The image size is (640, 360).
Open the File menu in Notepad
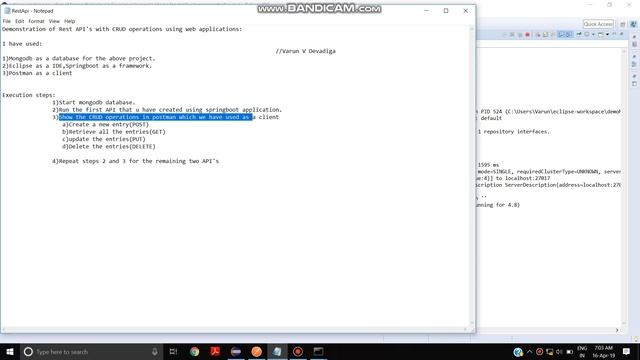point(7,21)
